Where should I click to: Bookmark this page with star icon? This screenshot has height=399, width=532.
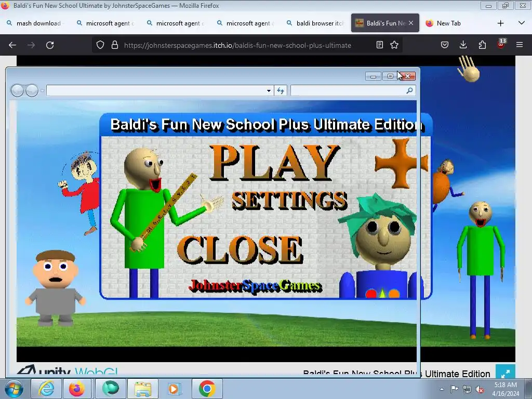point(394,45)
